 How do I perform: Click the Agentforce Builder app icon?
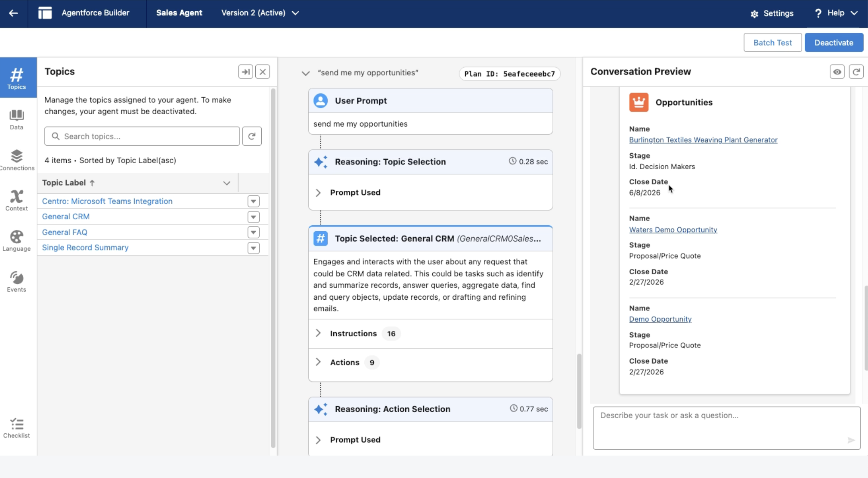[x=45, y=13]
